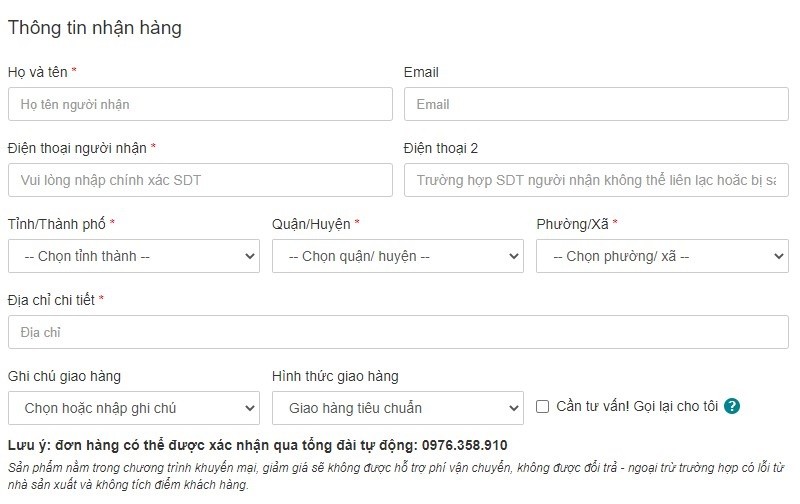
Task: Click the "Điện thoại người nhận" field label
Action: coord(77,148)
